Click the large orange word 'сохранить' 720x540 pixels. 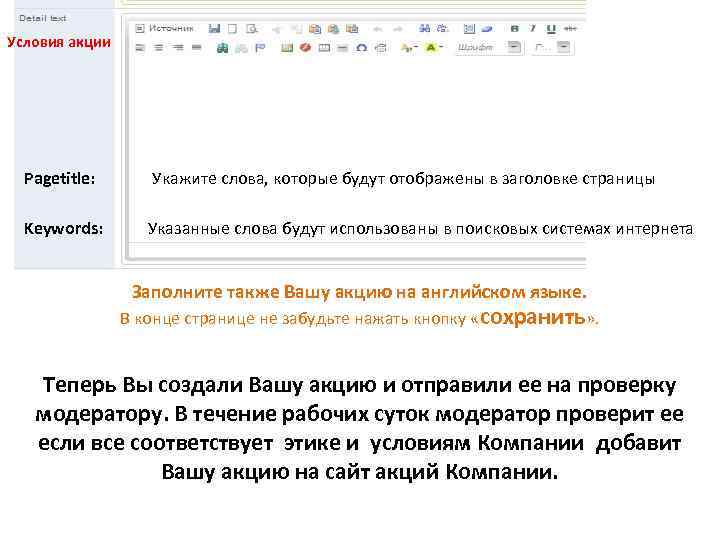[x=532, y=317]
